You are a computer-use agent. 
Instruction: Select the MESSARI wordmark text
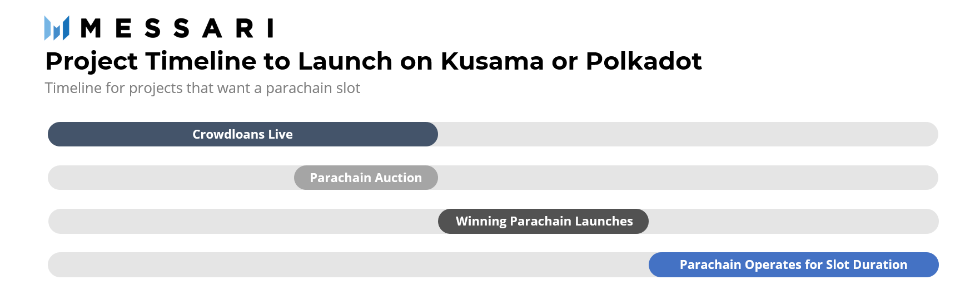click(x=177, y=28)
